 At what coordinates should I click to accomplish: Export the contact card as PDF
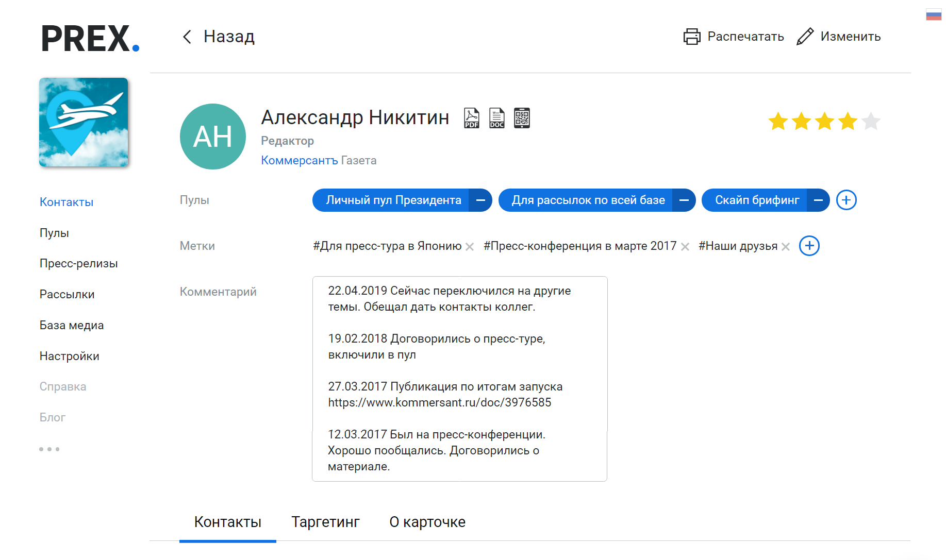click(x=471, y=117)
